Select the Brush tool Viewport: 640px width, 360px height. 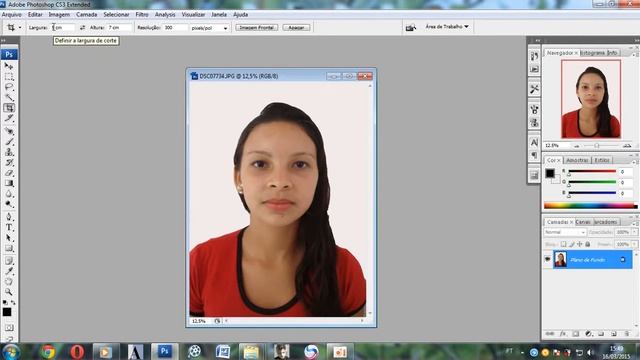(x=9, y=142)
